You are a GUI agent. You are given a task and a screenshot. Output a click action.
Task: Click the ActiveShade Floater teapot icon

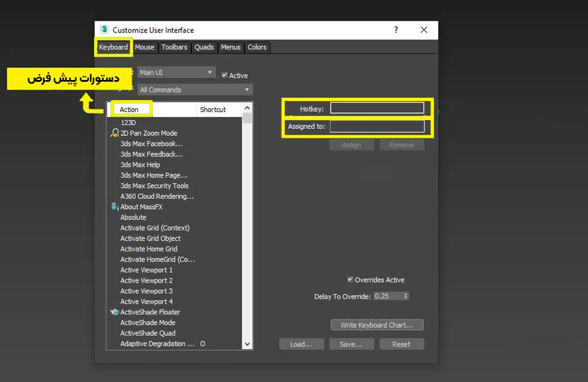[x=115, y=312]
